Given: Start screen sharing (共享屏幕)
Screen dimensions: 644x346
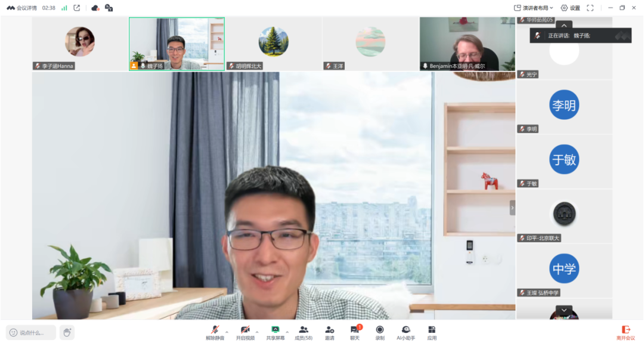Looking at the screenshot, I should pos(275,332).
